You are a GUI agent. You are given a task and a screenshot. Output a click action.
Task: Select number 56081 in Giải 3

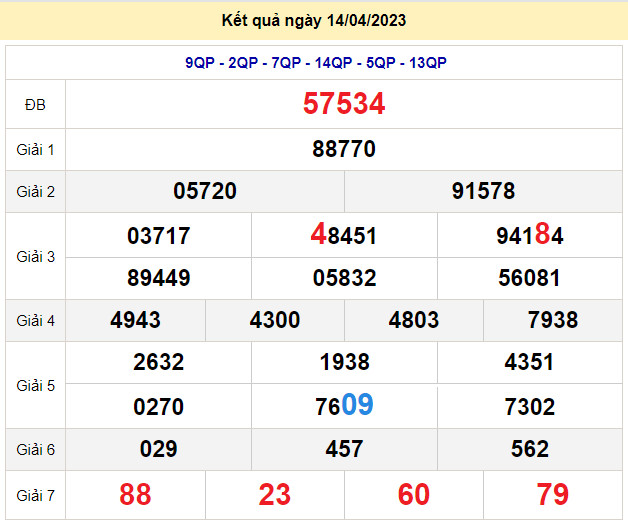[529, 278]
